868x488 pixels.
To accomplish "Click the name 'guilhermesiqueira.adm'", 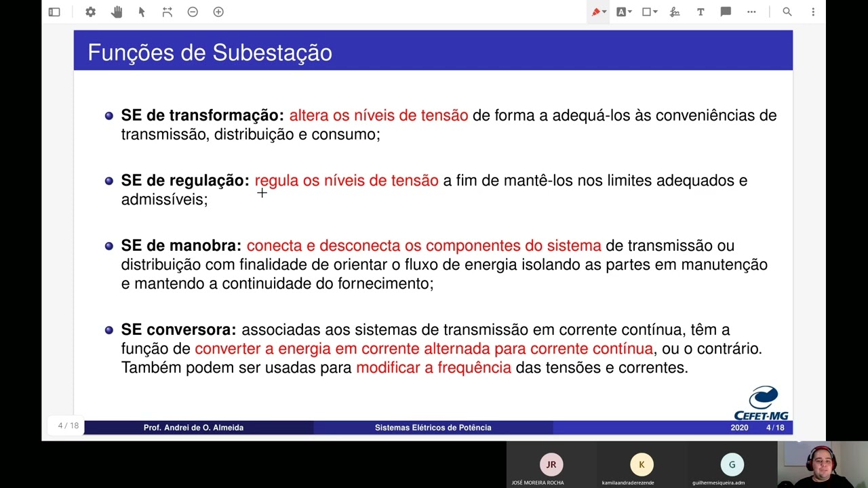I will (x=718, y=483).
